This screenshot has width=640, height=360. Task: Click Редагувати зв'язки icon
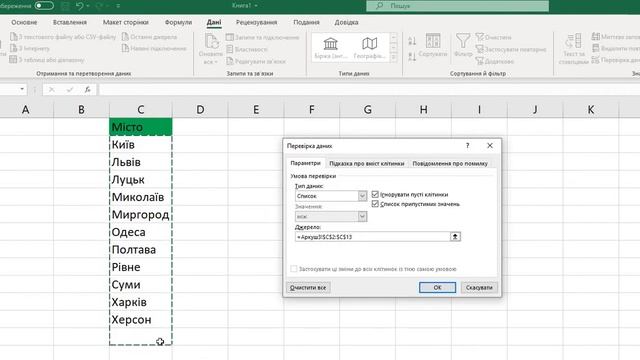tap(230, 61)
